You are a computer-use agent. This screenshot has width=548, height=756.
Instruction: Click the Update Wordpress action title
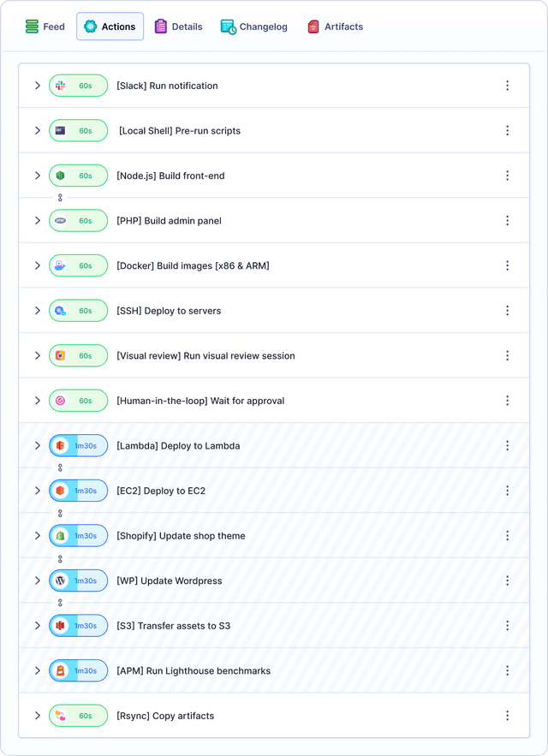(169, 580)
